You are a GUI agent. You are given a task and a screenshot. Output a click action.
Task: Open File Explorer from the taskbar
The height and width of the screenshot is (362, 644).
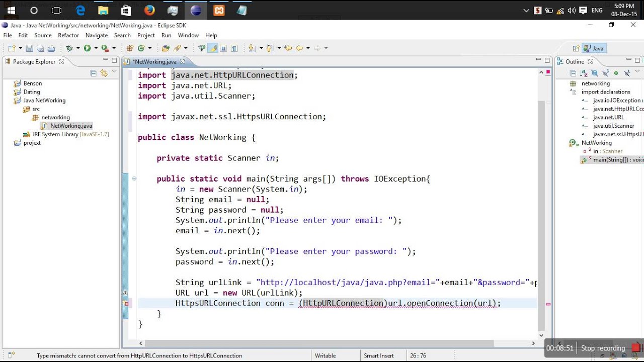click(103, 10)
